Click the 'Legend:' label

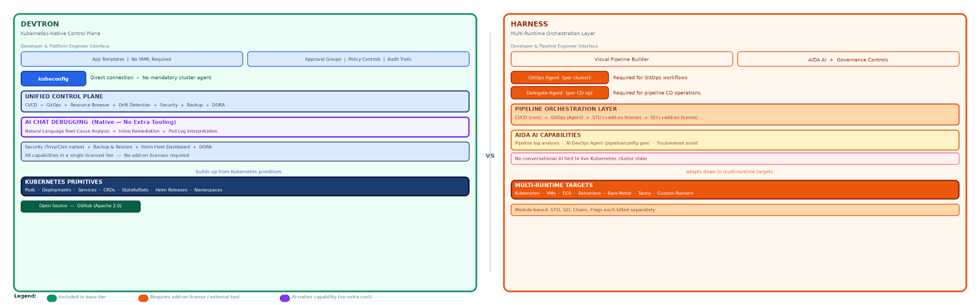(25, 296)
